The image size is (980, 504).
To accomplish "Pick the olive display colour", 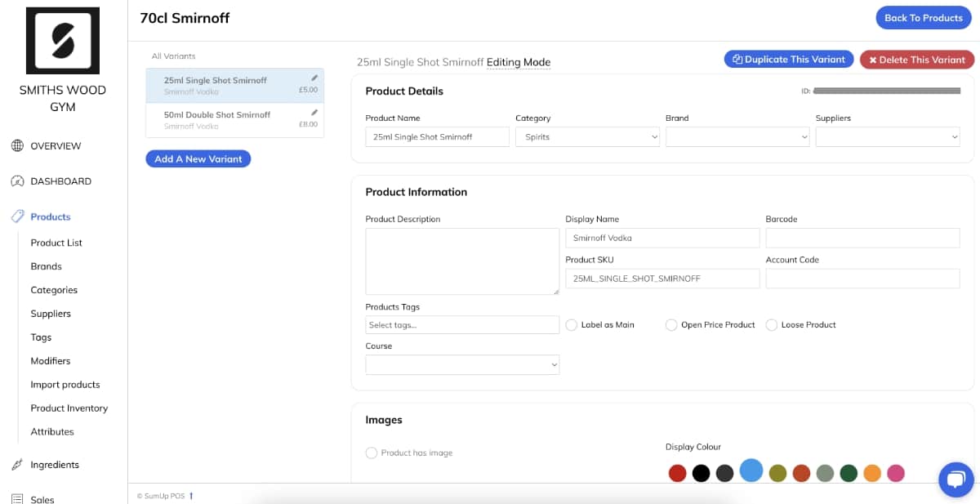I will click(777, 473).
